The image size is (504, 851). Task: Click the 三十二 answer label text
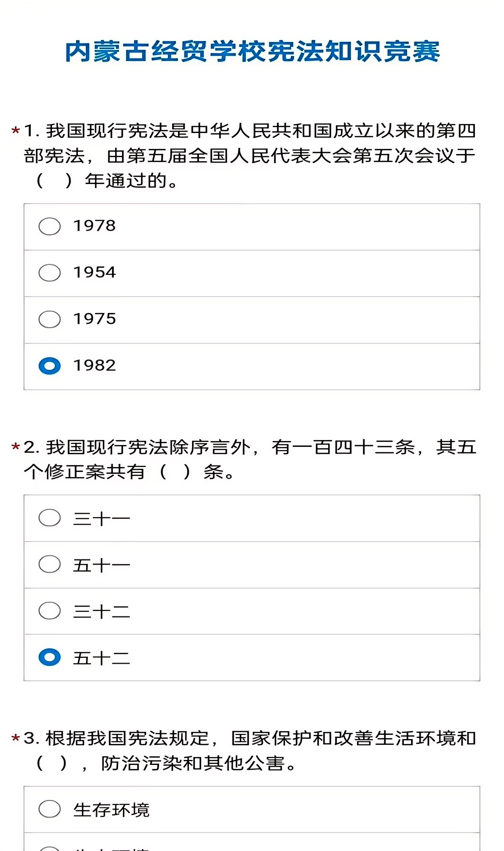tap(102, 612)
